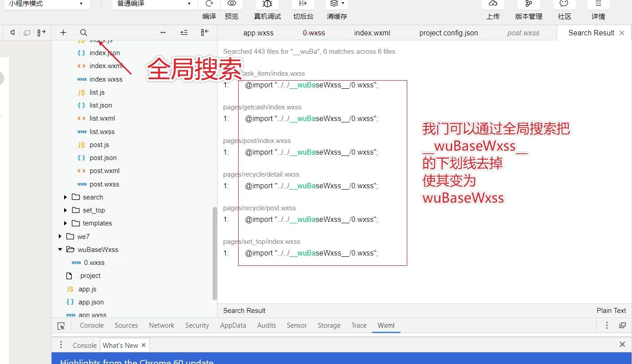Close the What's New drawer tab

point(144,345)
